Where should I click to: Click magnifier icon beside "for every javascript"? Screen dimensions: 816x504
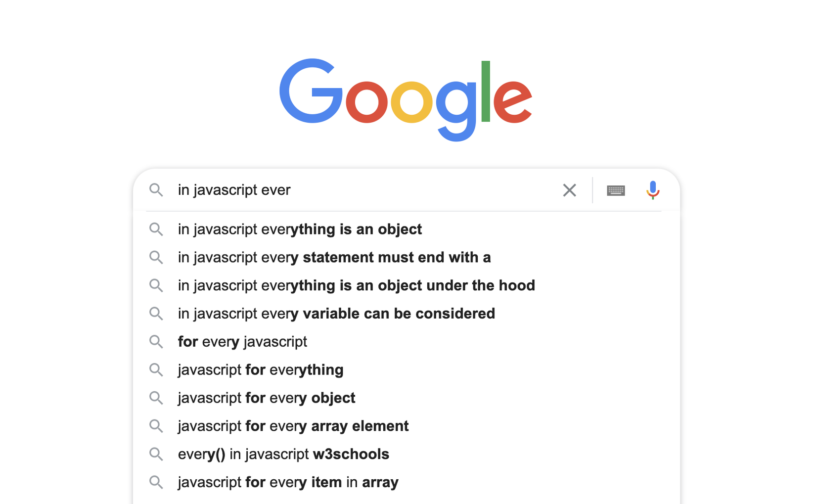156,342
